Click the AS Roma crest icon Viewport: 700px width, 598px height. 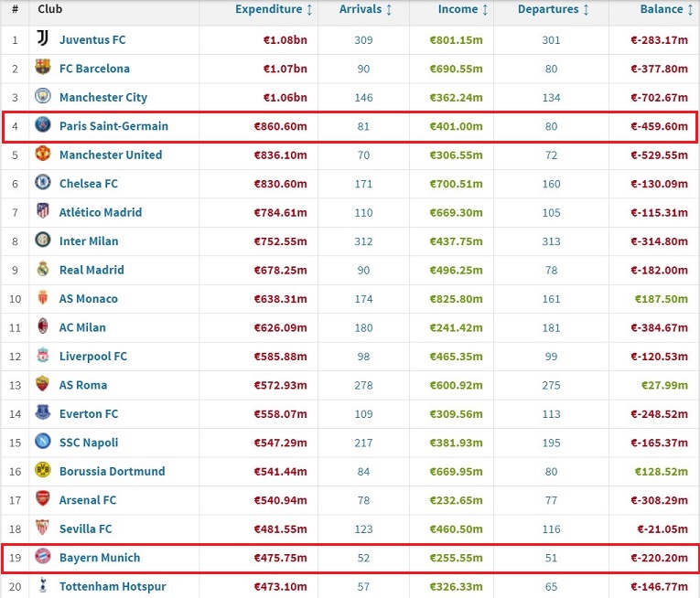[x=43, y=383]
